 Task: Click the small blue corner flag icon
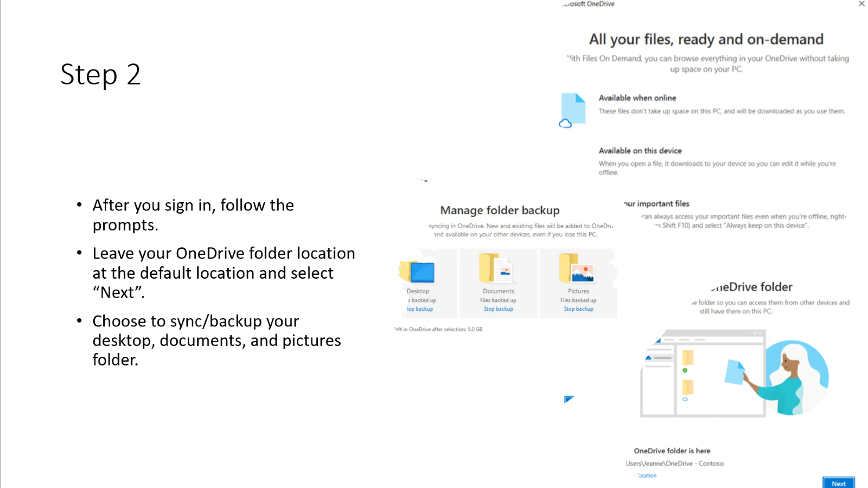pos(568,400)
